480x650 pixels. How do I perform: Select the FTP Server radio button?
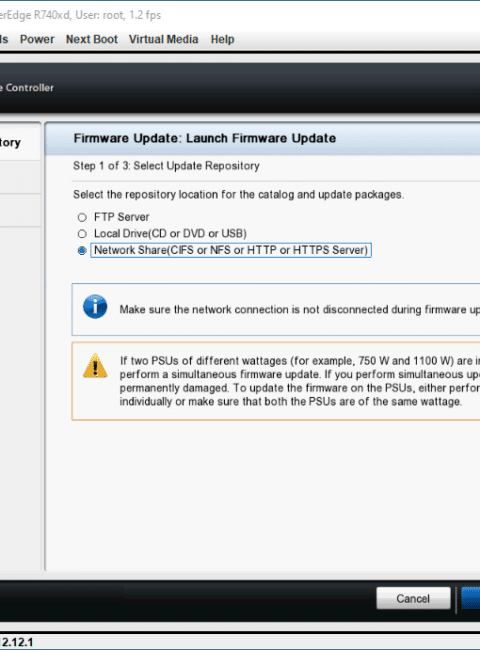(82, 217)
